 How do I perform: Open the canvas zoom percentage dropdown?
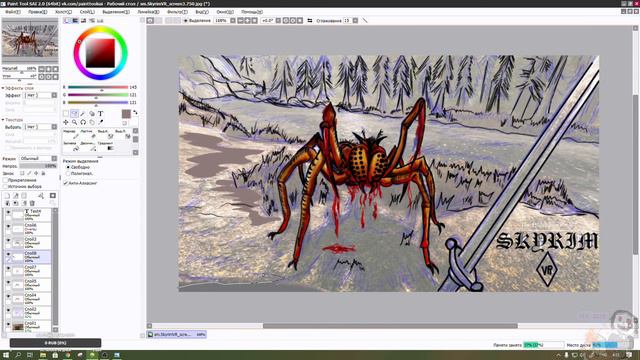click(x=233, y=20)
